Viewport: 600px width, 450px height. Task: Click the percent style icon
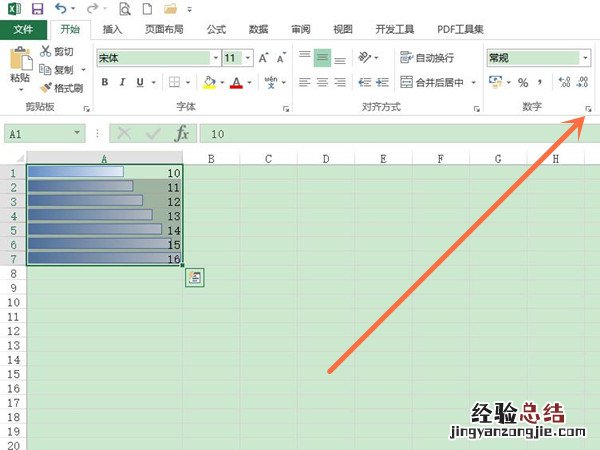pos(522,82)
